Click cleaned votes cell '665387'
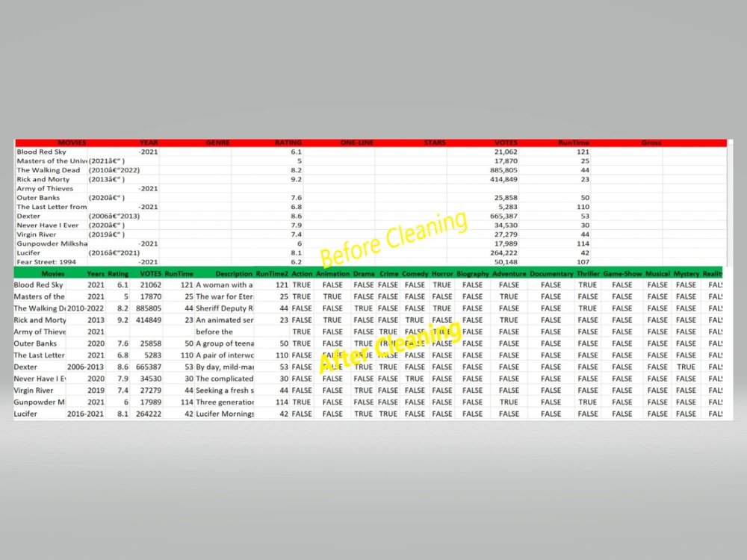Viewport: 747px width, 560px height. pyautogui.click(x=149, y=367)
